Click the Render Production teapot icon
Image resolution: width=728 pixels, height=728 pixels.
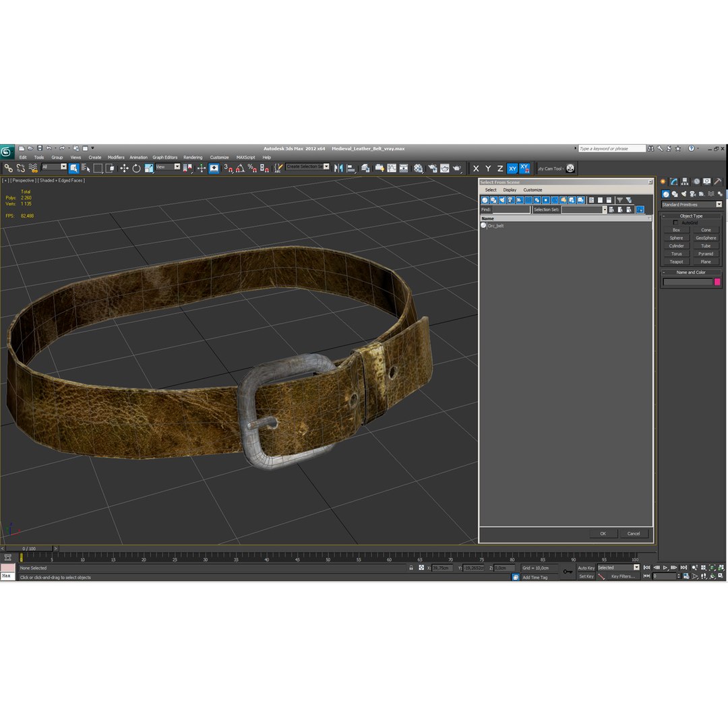(457, 168)
